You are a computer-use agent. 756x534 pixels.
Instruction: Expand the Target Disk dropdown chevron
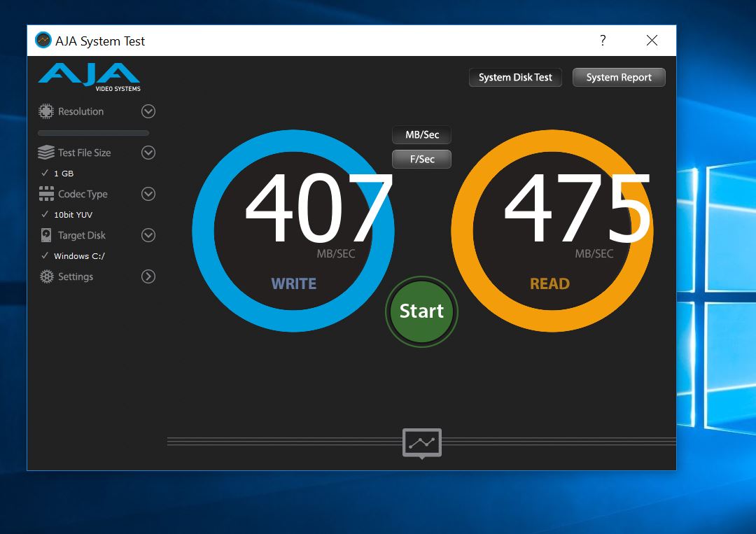148,235
